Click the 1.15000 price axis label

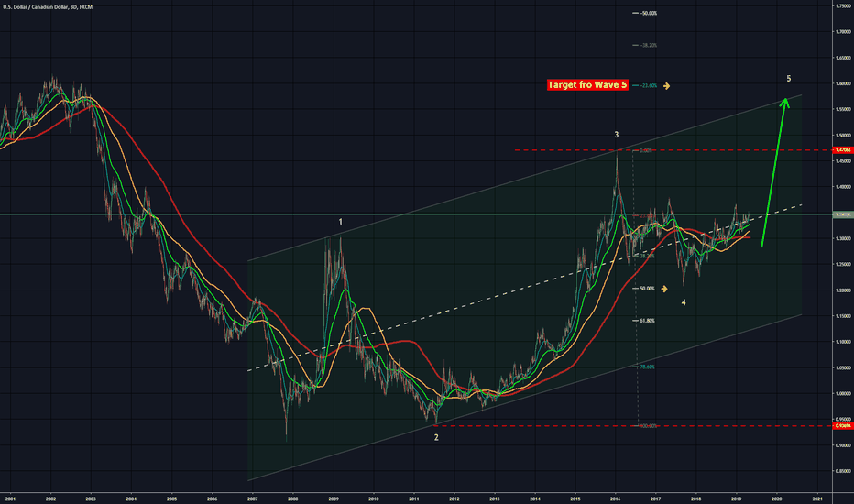point(843,316)
